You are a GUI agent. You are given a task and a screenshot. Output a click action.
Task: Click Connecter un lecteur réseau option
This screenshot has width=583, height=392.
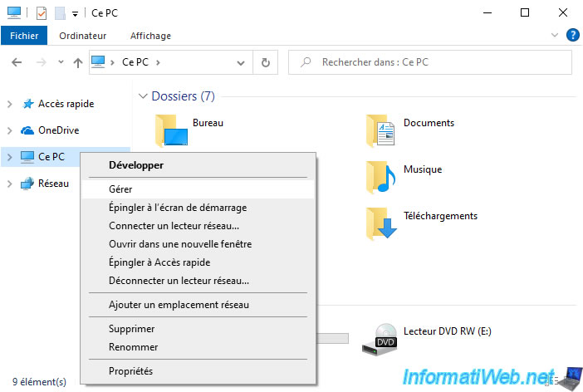pos(174,226)
